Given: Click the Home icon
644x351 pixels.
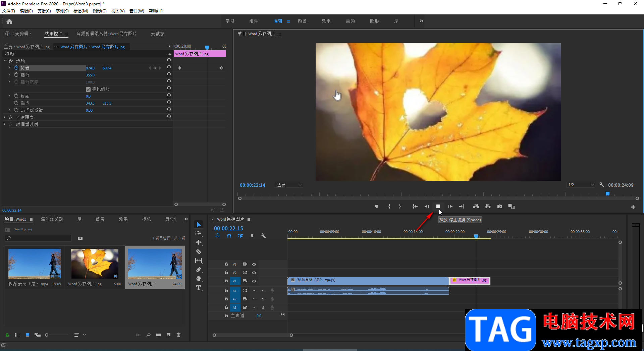Looking at the screenshot, I should pos(9,21).
